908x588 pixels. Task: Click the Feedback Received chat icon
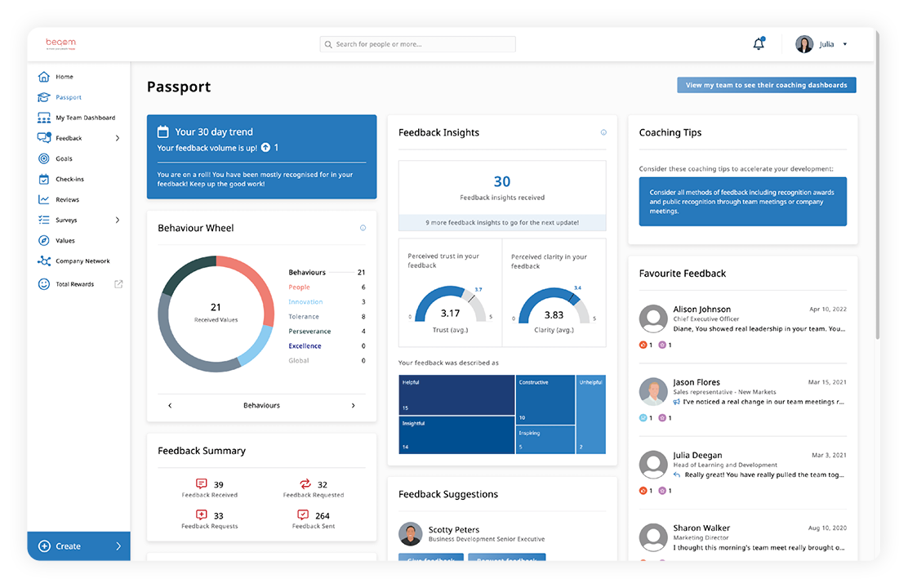201,483
